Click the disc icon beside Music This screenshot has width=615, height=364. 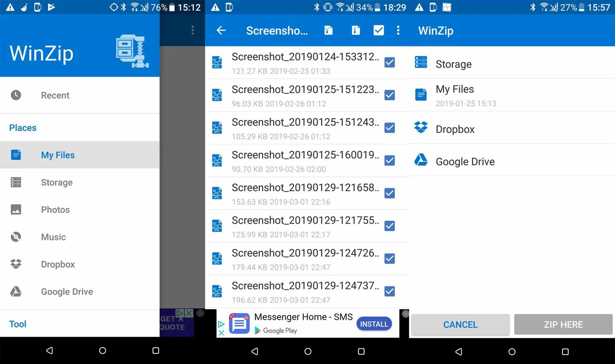(x=16, y=237)
